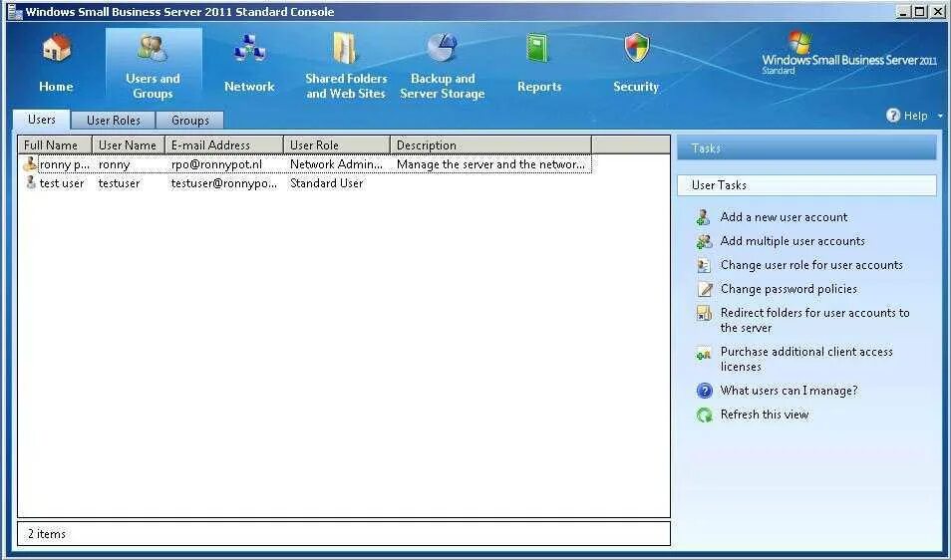
Task: Expand the Help dropdown arrow
Action: tap(941, 116)
